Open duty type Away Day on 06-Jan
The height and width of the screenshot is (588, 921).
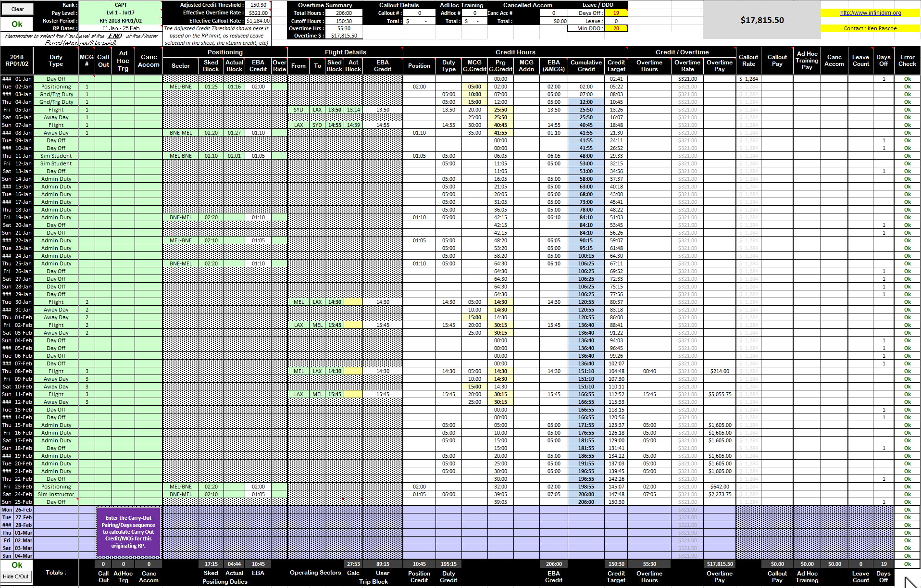pos(56,117)
